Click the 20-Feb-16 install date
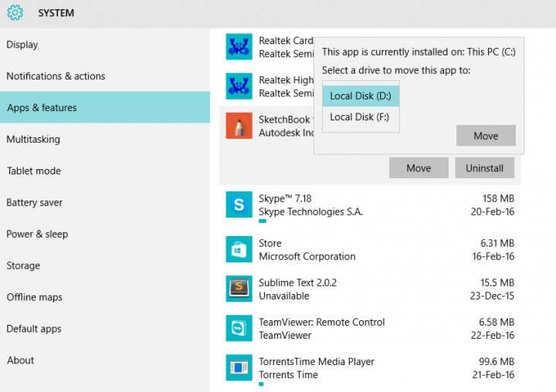 pyautogui.click(x=493, y=211)
